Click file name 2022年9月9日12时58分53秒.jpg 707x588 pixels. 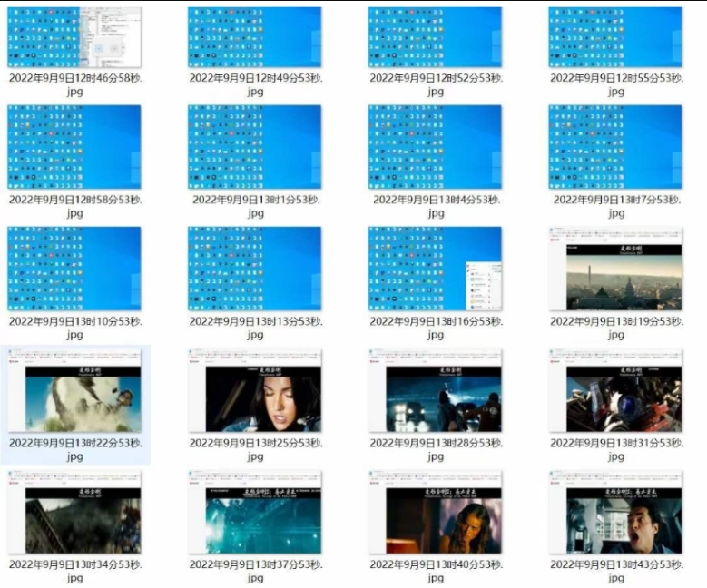tap(75, 207)
